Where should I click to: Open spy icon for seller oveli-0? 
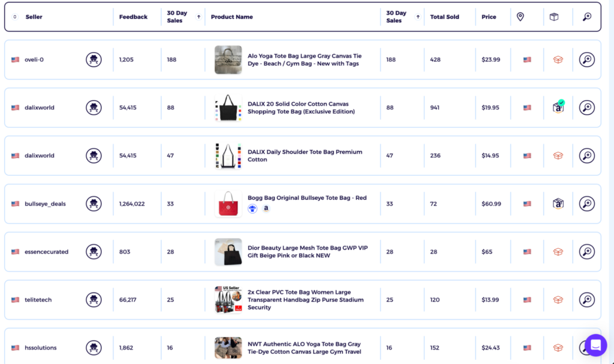(x=94, y=59)
